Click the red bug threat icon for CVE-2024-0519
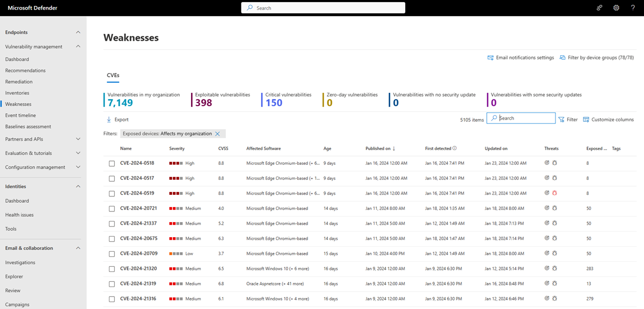644x309 pixels. [555, 193]
